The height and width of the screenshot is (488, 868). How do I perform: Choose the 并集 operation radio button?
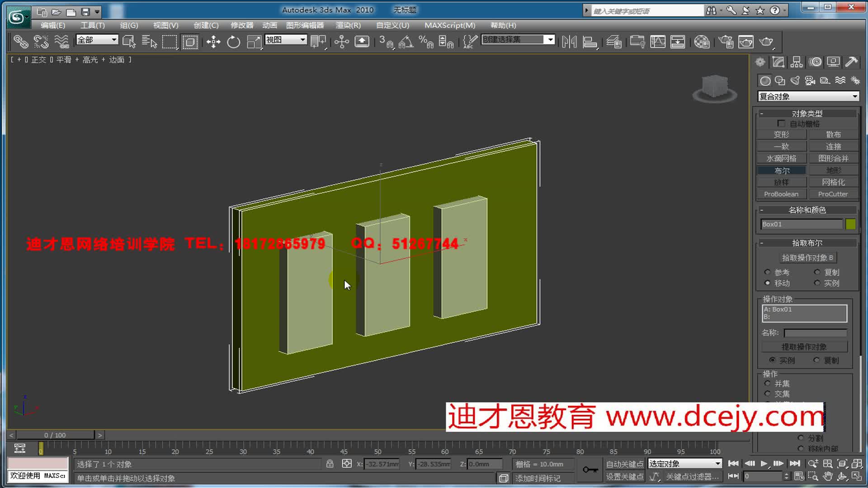(x=767, y=383)
